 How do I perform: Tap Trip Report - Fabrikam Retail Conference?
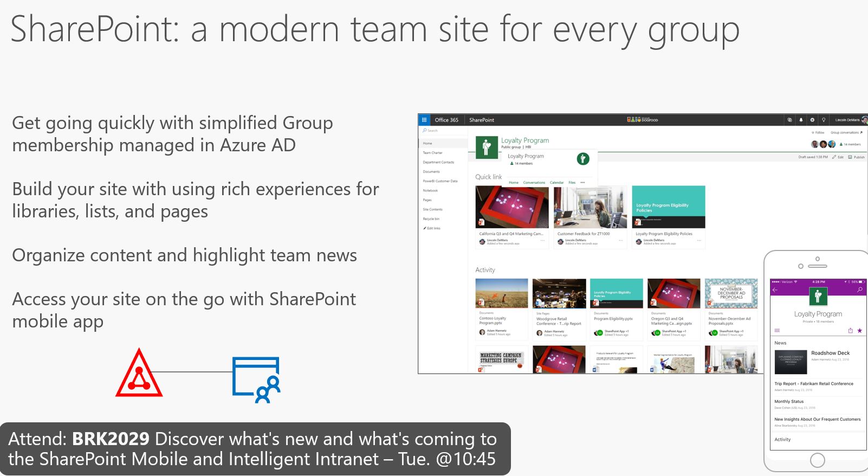click(x=818, y=387)
